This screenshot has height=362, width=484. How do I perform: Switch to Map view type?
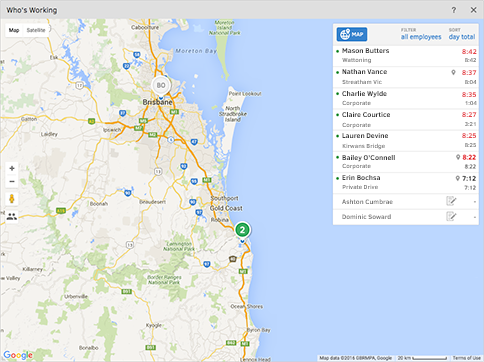tap(14, 30)
